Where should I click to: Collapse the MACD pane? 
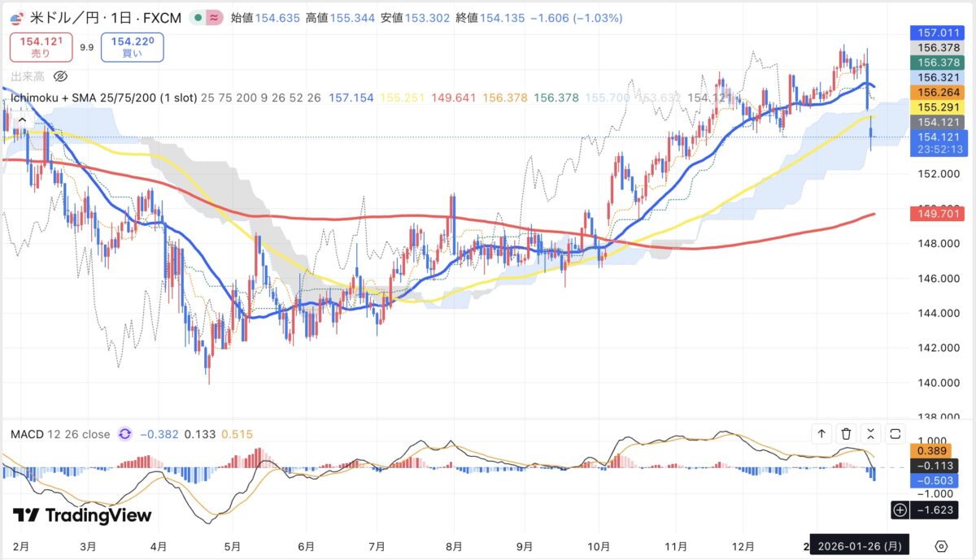coord(871,434)
